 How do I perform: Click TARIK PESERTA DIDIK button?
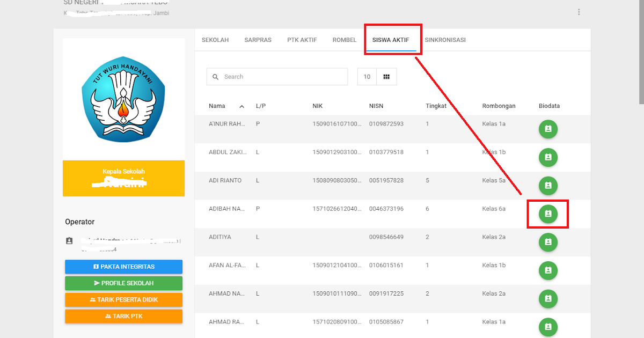click(x=123, y=299)
